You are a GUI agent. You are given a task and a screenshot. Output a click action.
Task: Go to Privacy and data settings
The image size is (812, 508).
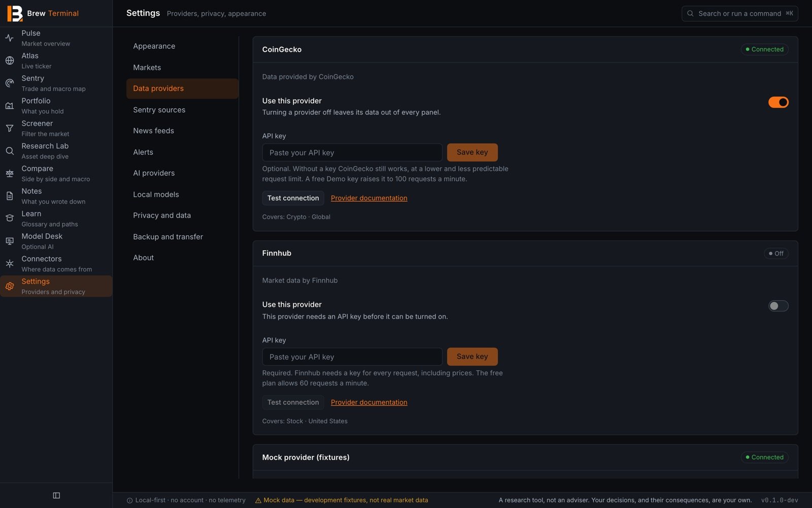(x=182, y=215)
